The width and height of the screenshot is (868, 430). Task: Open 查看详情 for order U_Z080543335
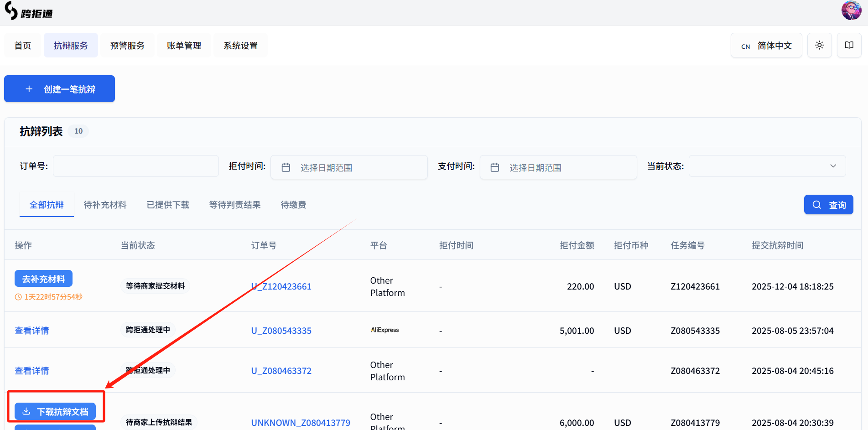tap(32, 331)
